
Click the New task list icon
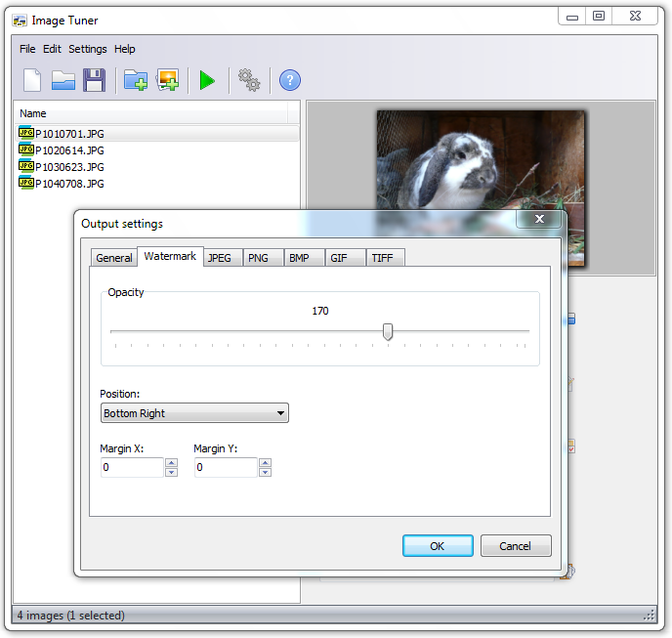pyautogui.click(x=32, y=80)
